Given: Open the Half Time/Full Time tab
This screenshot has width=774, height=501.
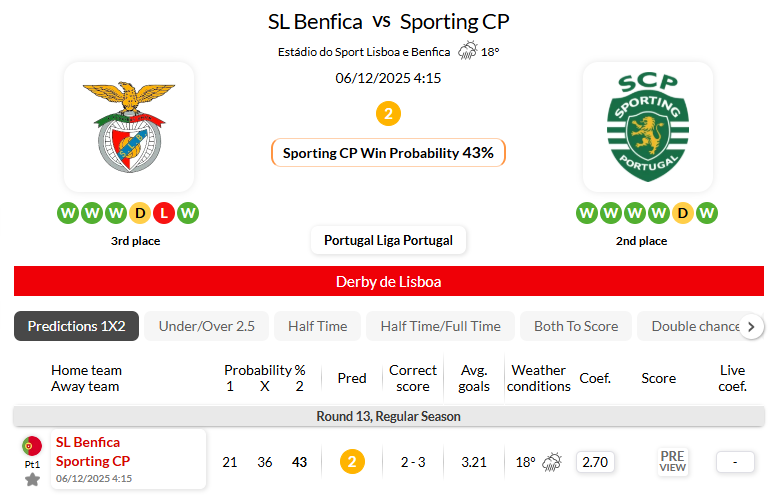Looking at the screenshot, I should pos(440,326).
